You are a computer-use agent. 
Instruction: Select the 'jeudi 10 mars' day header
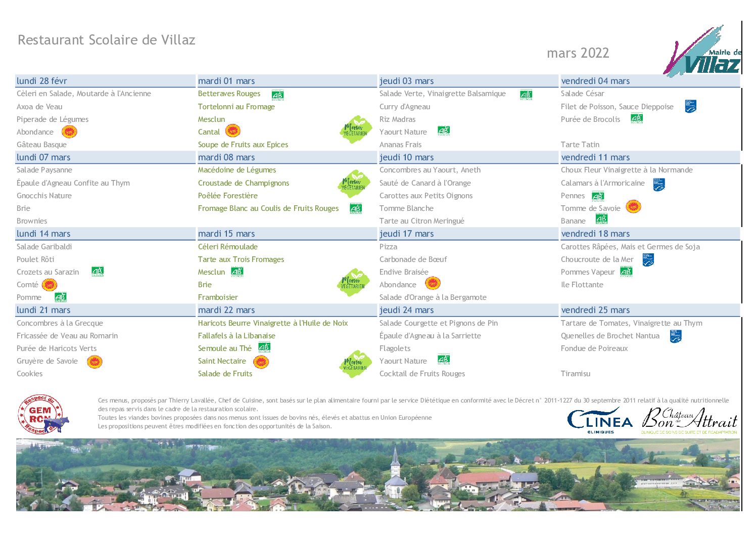[x=468, y=157]
